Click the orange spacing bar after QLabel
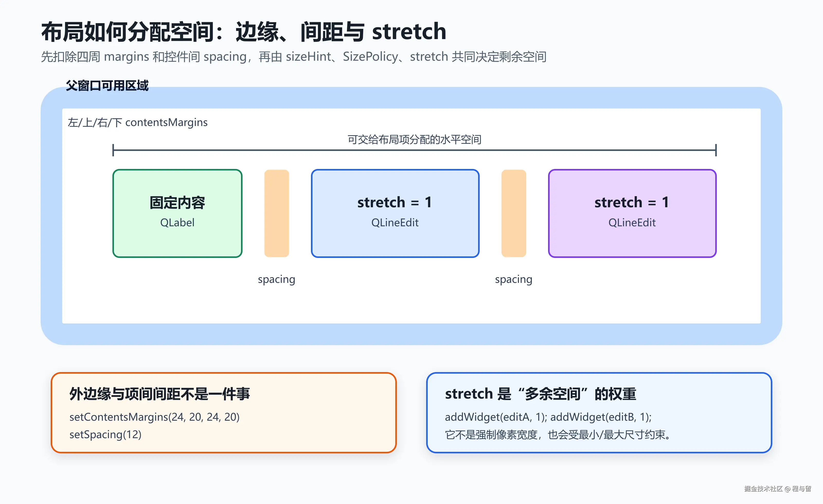The image size is (823, 504). click(276, 213)
